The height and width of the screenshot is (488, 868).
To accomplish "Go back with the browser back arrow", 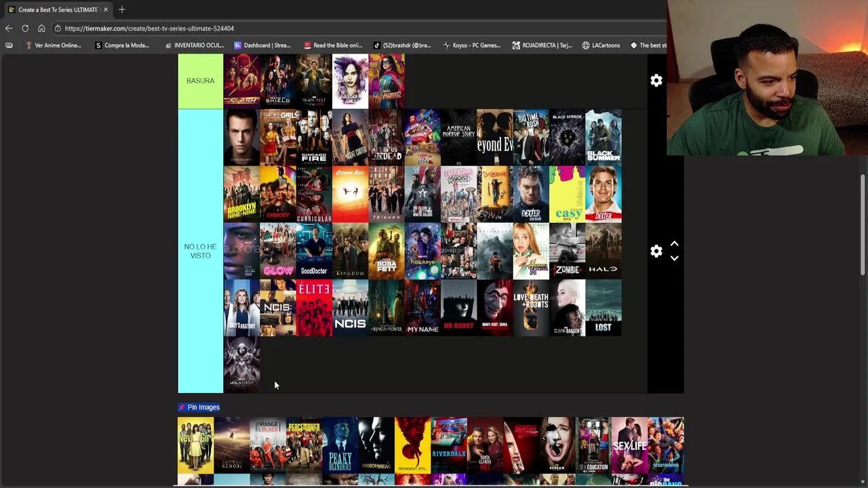I will click(x=9, y=28).
